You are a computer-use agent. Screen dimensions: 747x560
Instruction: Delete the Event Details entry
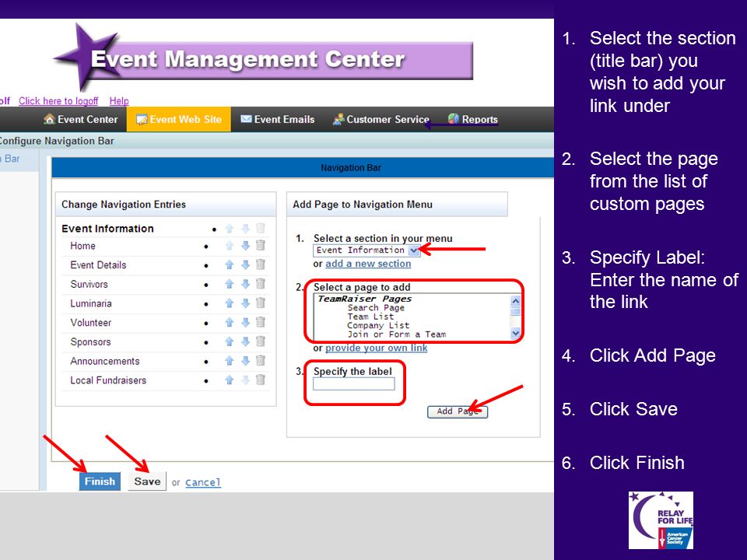point(260,264)
